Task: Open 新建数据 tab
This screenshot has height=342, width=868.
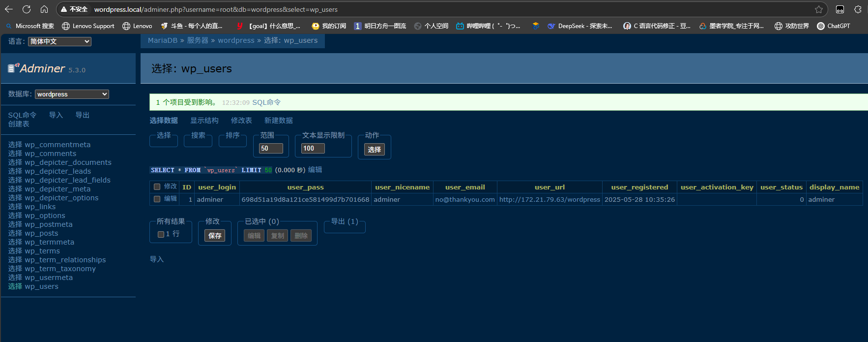Action: 279,121
